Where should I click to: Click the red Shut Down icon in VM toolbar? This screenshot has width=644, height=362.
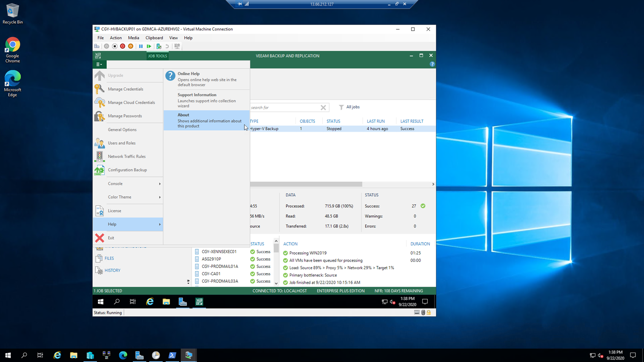(123, 46)
